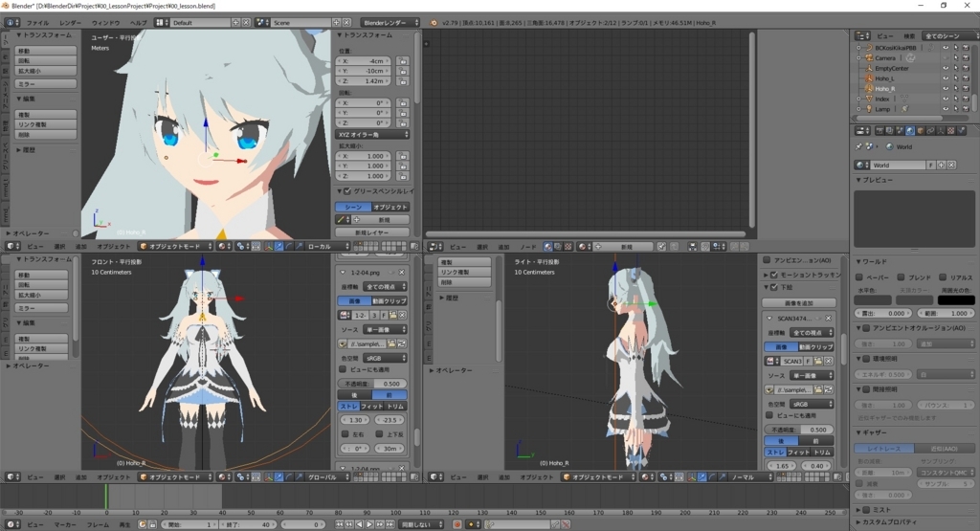Open 全ての視点 axis dropdown for SCAN3474 image
The image size is (980, 531).
point(812,332)
